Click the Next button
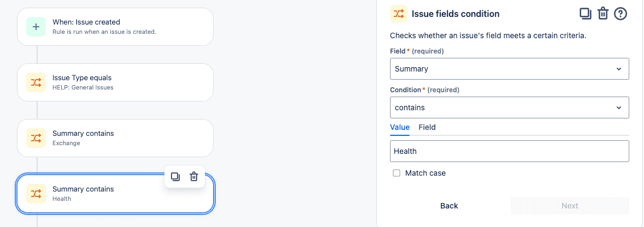 pyautogui.click(x=570, y=206)
